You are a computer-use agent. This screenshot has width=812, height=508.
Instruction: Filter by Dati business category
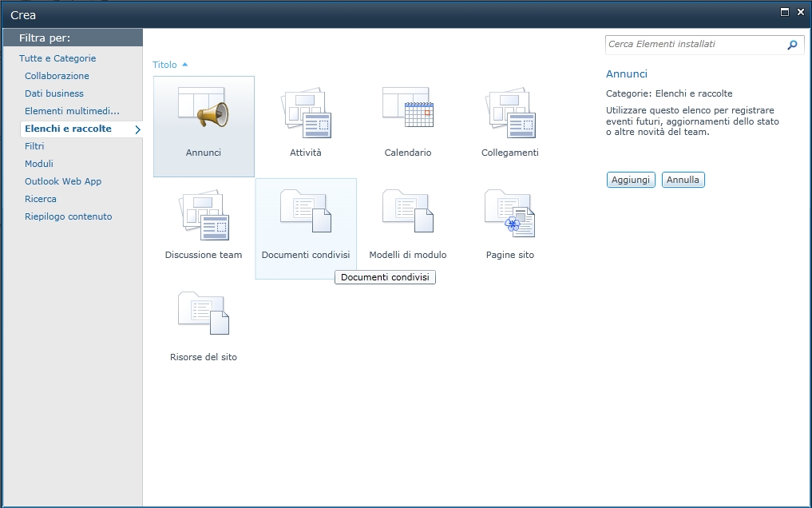pos(53,93)
